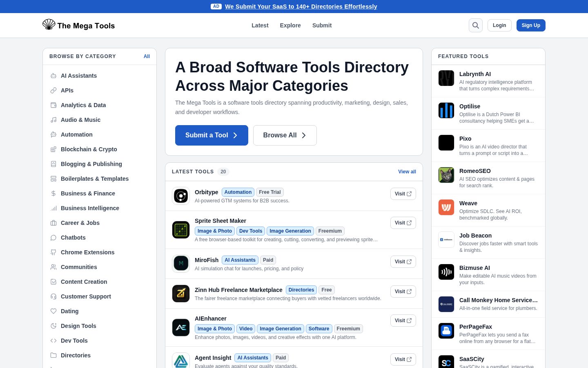Viewport: 588px width, 368px height.
Task: Click the Automation robot icon
Action: point(53,135)
